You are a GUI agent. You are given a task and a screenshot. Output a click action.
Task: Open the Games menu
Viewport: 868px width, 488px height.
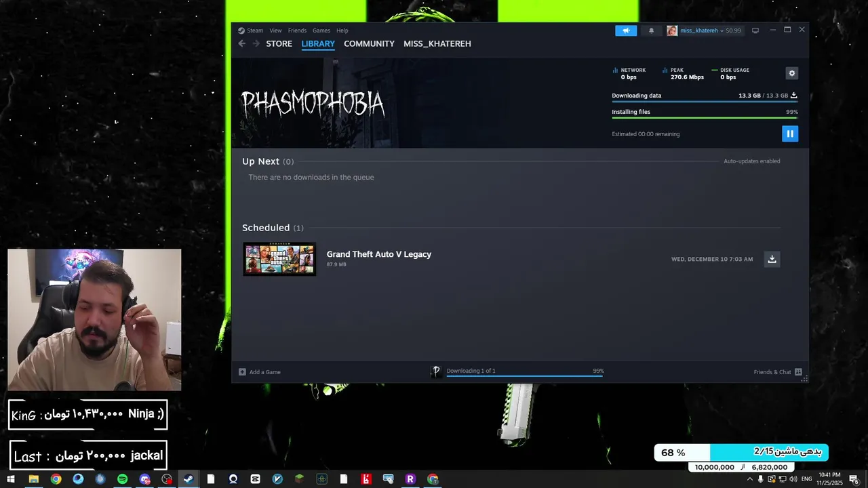click(x=321, y=30)
